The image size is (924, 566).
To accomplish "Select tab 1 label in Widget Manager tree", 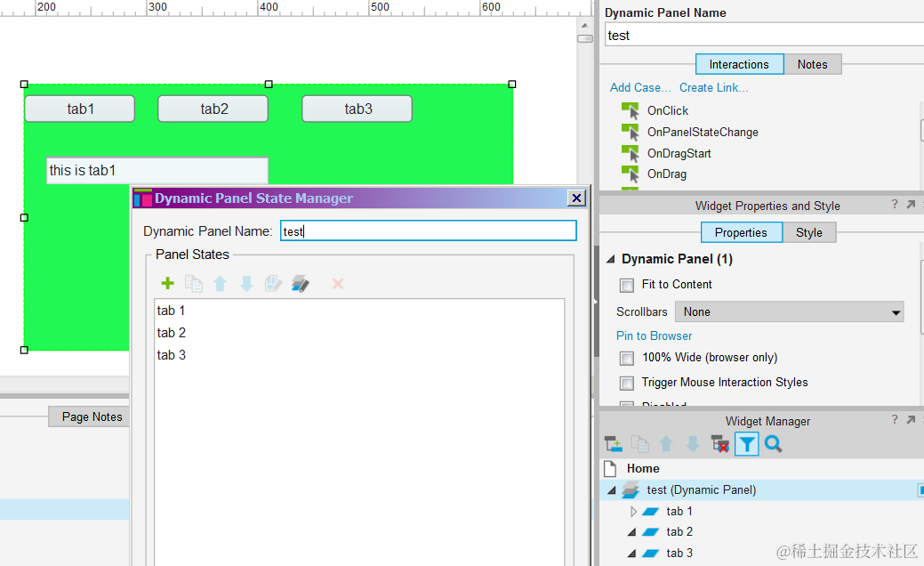I will (x=679, y=511).
